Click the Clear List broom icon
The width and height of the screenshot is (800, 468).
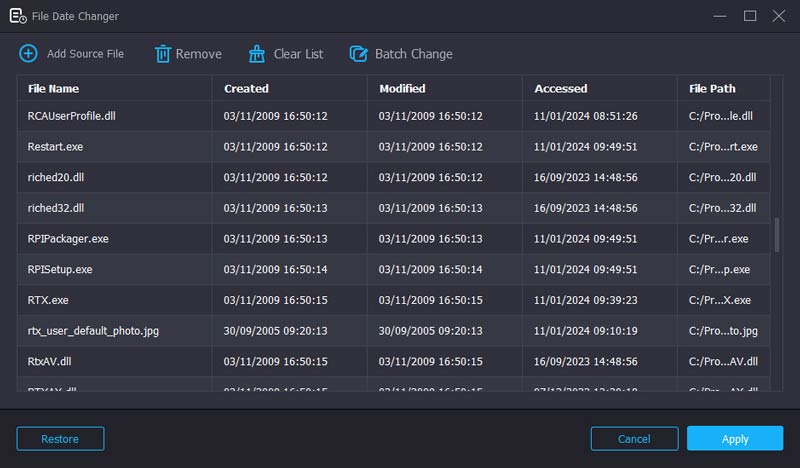pos(257,54)
